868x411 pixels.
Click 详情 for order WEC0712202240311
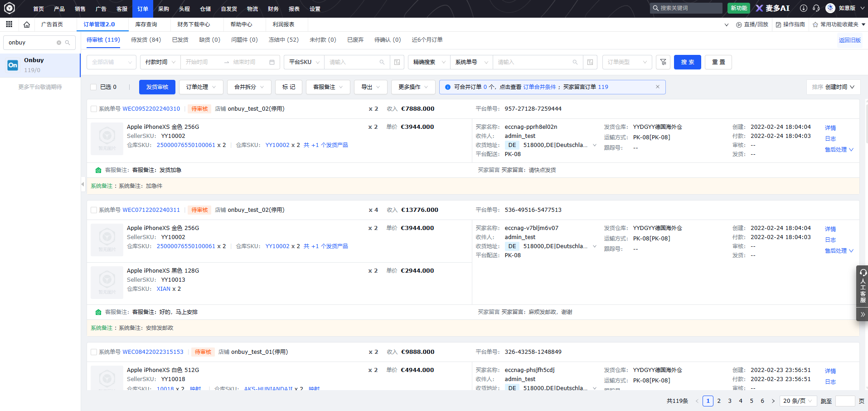point(830,229)
